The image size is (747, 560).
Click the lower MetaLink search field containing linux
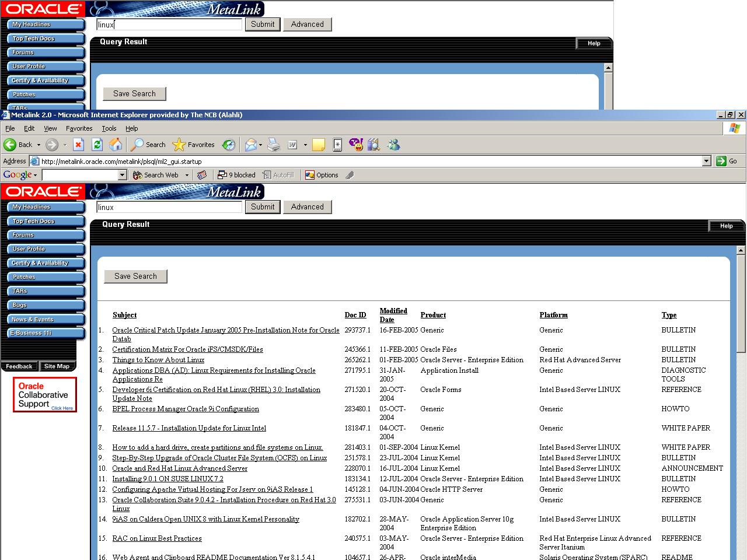coord(169,207)
